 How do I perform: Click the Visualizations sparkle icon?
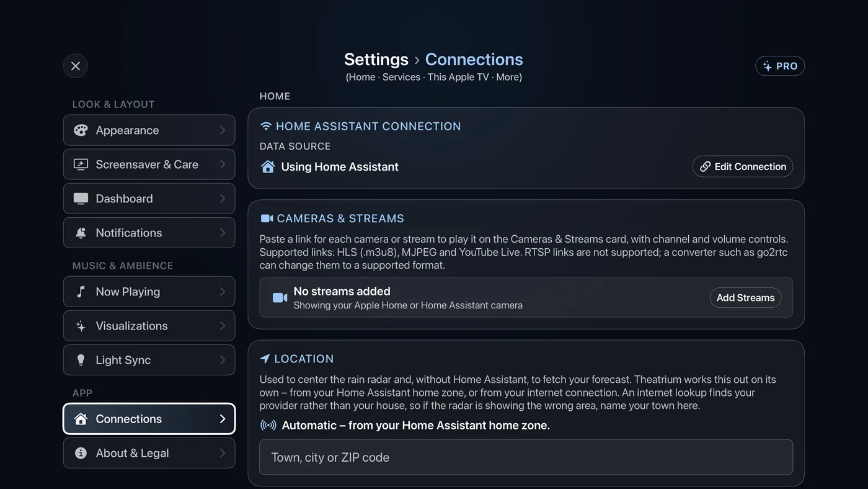tap(81, 326)
